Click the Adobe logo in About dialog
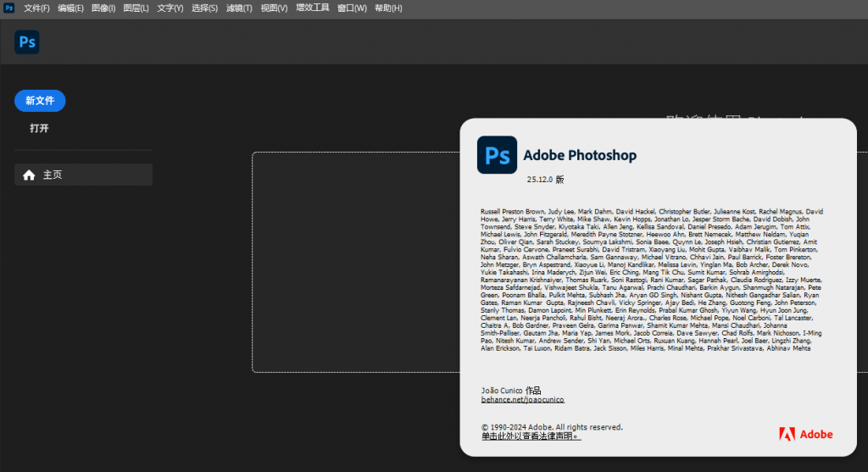The width and height of the screenshot is (868, 472). coord(805,435)
